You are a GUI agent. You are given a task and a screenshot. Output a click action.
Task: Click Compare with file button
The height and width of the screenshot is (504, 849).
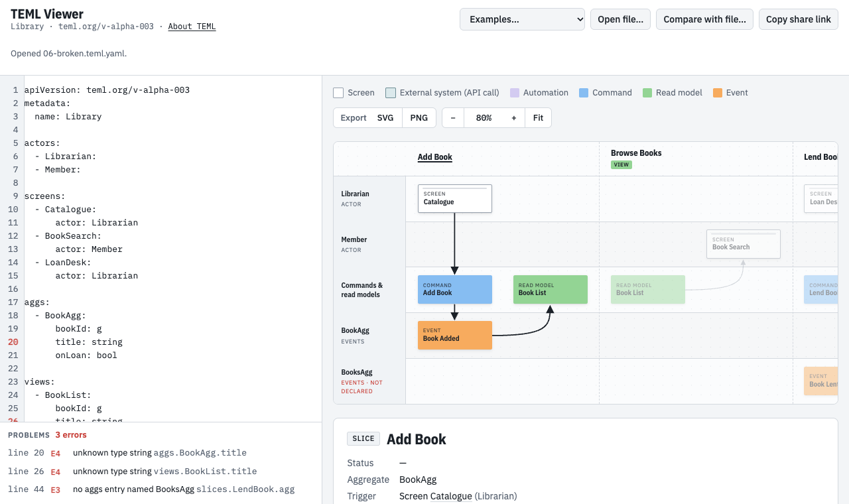click(704, 19)
